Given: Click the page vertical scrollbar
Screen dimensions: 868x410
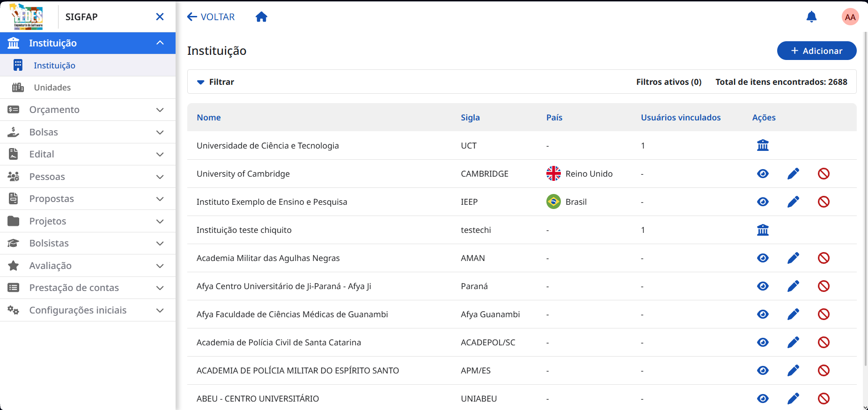Looking at the screenshot, I should tap(865, 199).
